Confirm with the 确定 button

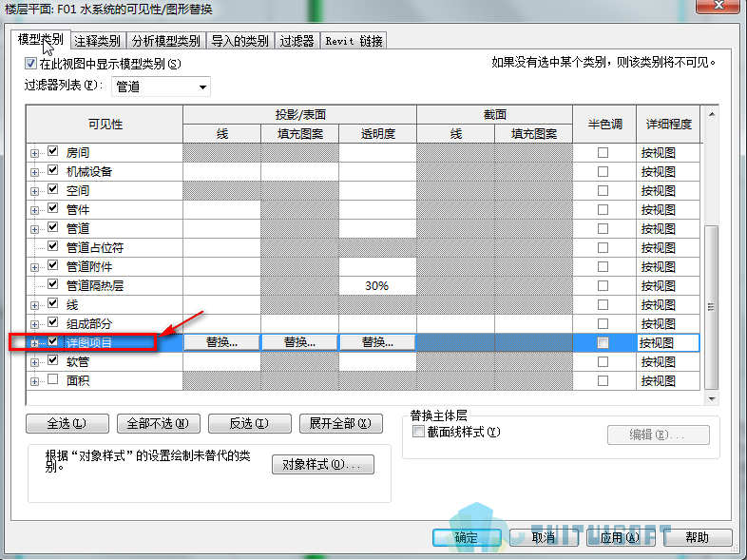(x=467, y=537)
